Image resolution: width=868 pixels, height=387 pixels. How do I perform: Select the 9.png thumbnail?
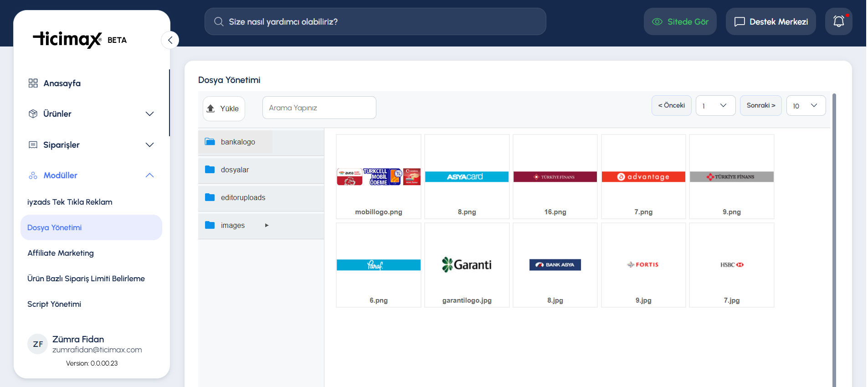tap(731, 176)
